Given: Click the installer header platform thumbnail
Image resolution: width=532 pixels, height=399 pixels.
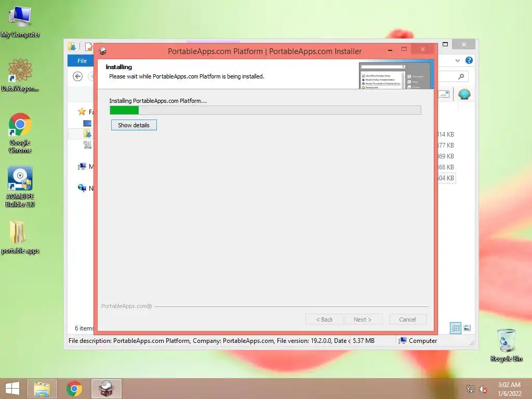Looking at the screenshot, I should (396, 76).
